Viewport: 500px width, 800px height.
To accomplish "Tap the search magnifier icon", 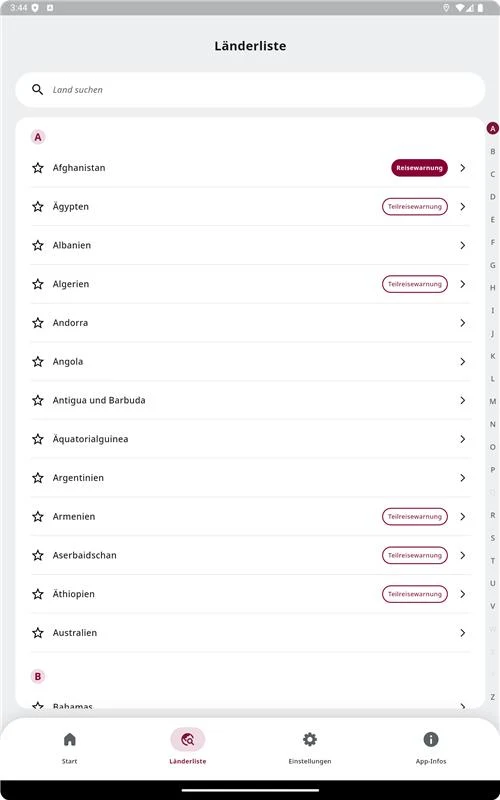I will [x=37, y=89].
